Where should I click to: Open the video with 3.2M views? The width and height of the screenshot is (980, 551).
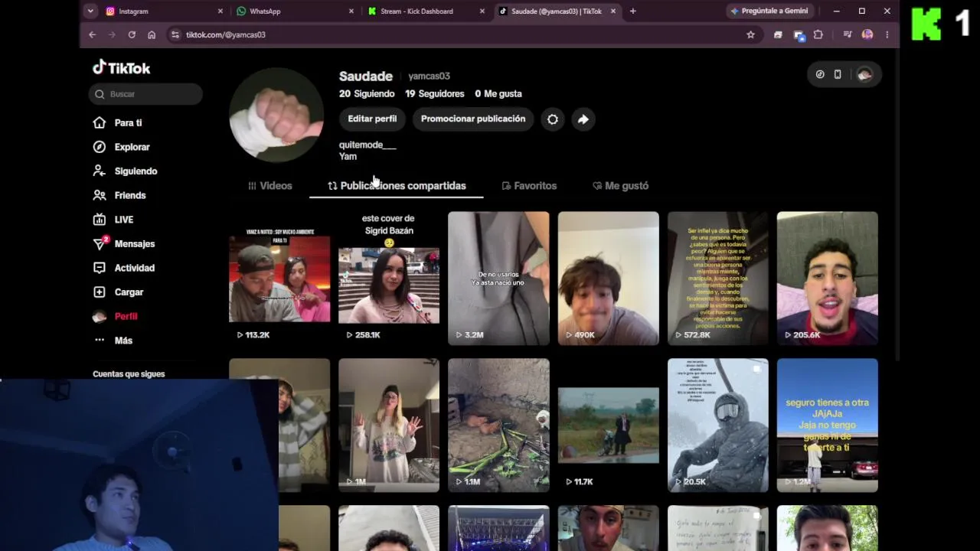tap(498, 279)
